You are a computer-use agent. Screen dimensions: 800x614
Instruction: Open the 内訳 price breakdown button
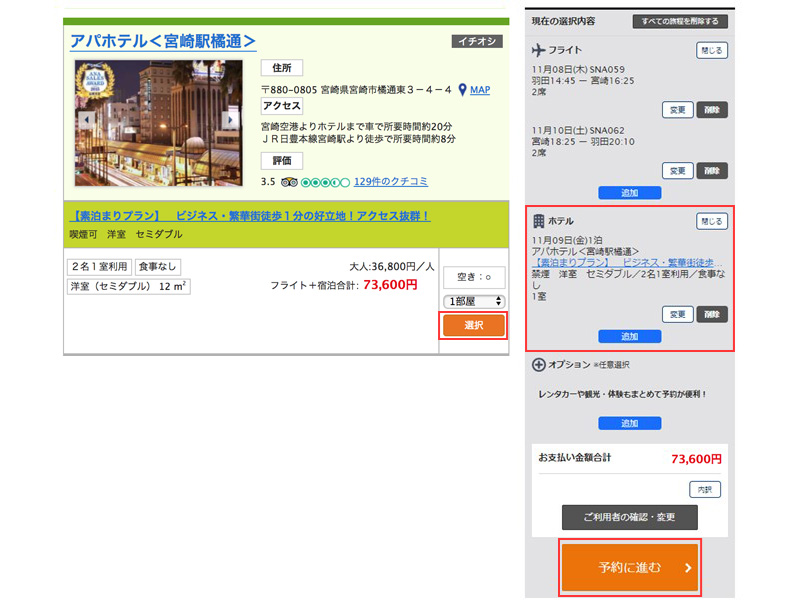point(705,490)
